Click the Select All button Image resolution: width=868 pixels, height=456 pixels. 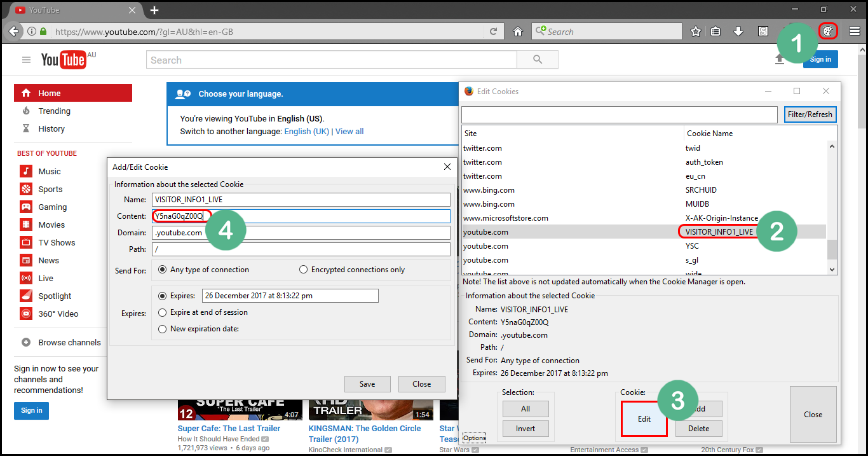[526, 409]
